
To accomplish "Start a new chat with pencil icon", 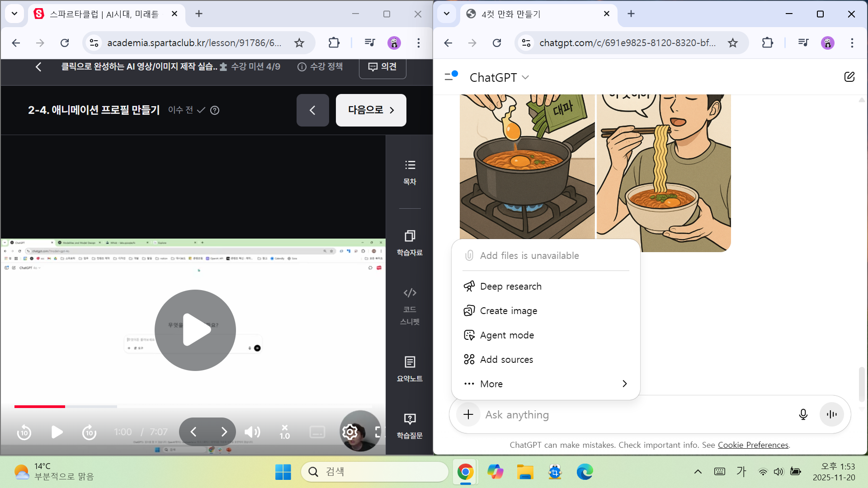I will [849, 76].
